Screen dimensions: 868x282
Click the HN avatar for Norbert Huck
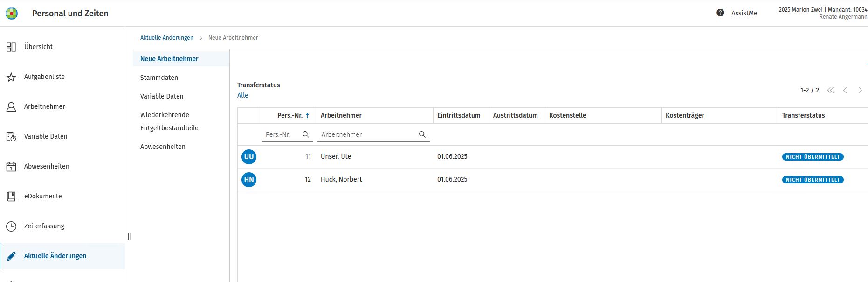click(249, 180)
